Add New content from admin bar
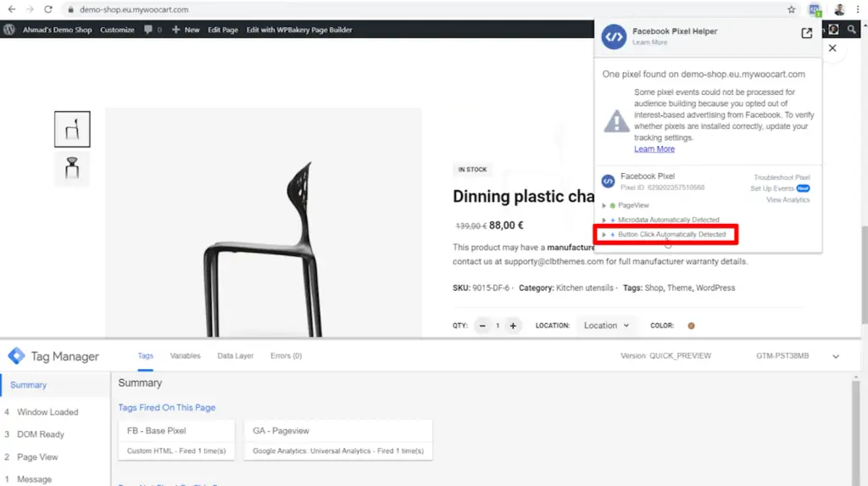The width and height of the screenshot is (868, 486). 186,30
